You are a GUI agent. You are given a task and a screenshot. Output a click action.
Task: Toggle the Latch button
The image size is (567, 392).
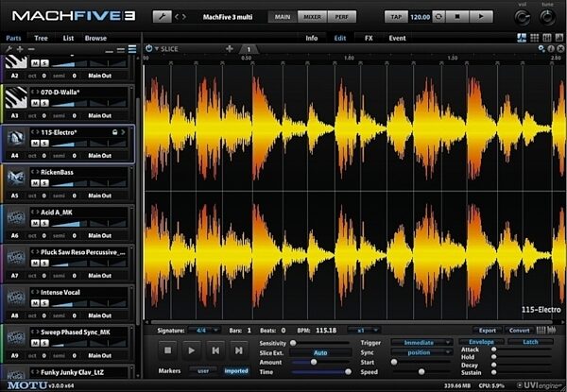pyautogui.click(x=530, y=341)
